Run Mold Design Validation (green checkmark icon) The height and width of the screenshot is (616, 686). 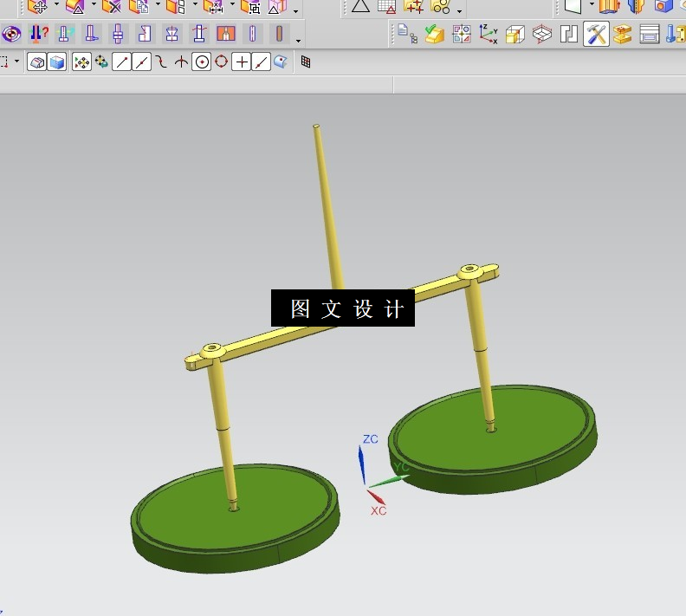tap(435, 34)
